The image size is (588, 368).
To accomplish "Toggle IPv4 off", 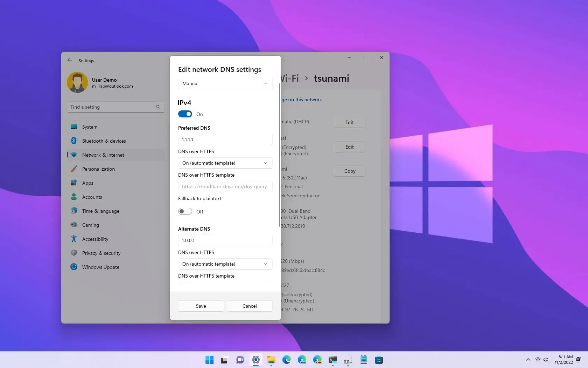I will 185,114.
